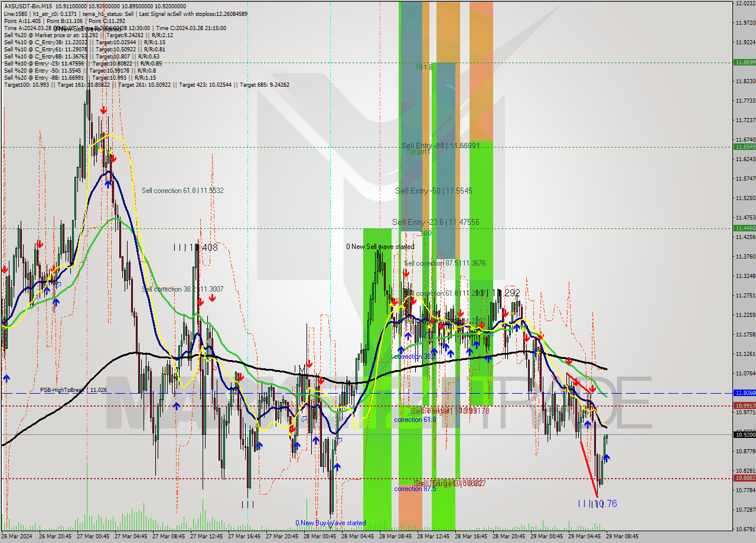Click the '0 New Buy Wave started' label
Image resolution: width=756 pixels, height=543 pixels.
[x=331, y=523]
